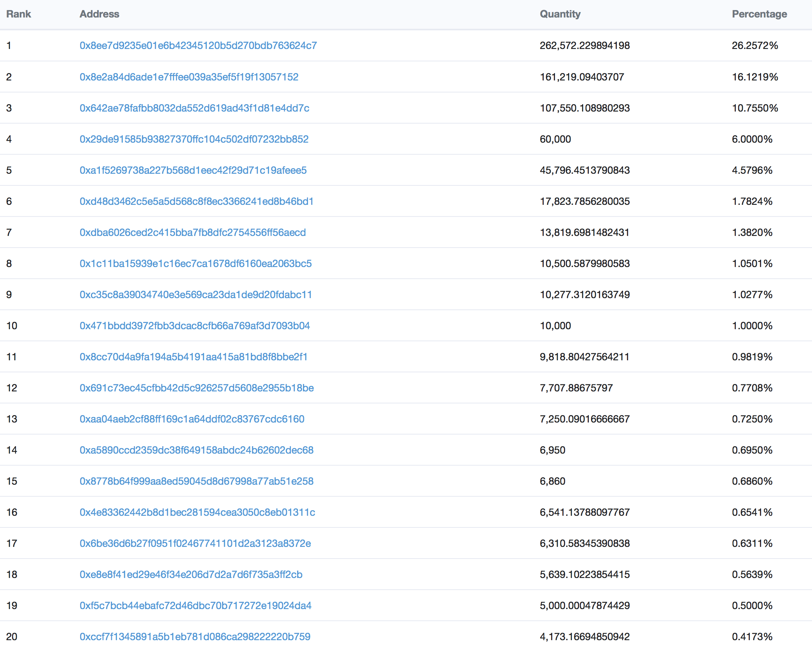Select the 10,000 quantity cell
Image resolution: width=812 pixels, height=646 pixels.
pos(555,326)
